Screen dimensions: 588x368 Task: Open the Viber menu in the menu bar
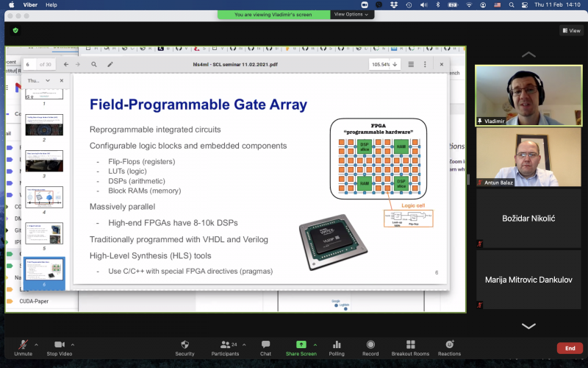pos(30,5)
